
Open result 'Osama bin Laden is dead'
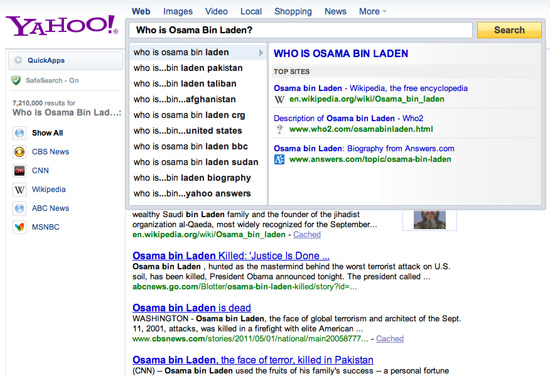pos(192,308)
